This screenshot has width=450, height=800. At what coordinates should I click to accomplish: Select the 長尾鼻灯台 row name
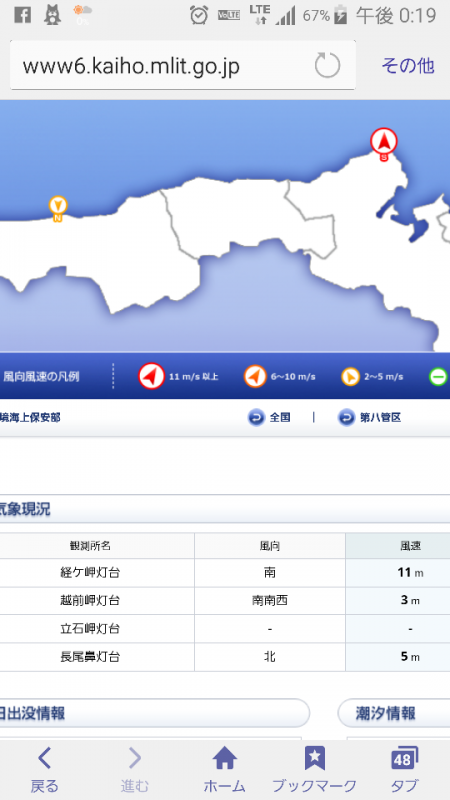90,657
